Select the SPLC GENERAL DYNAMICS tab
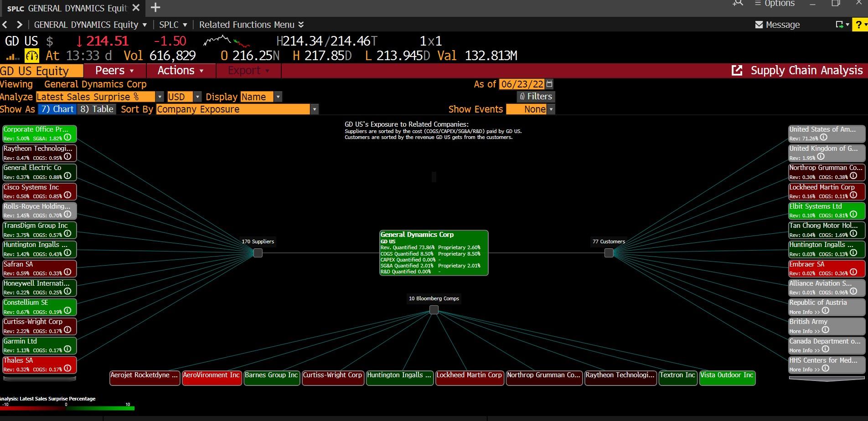 (68, 8)
